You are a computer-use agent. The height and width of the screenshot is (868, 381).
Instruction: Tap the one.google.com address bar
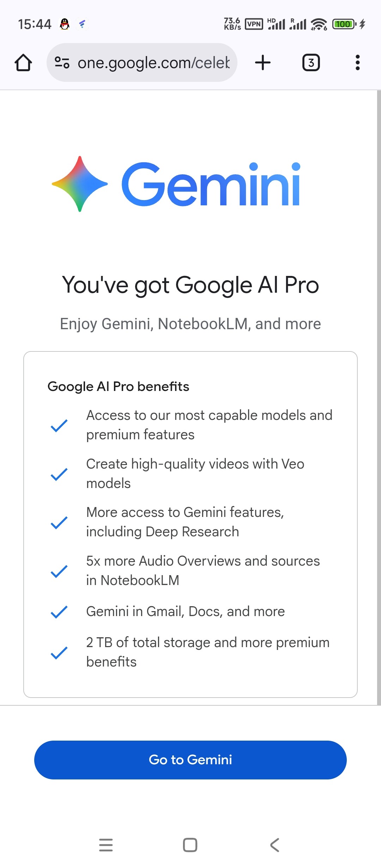[142, 63]
